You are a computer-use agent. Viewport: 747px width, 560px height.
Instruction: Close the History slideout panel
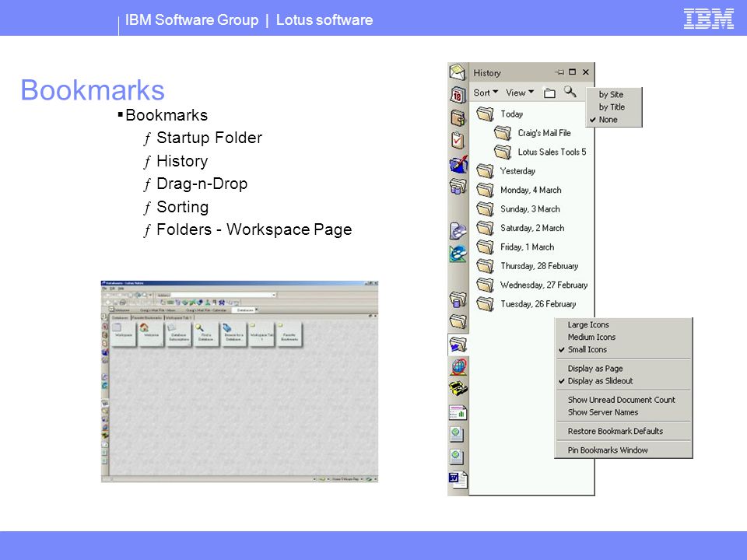tap(585, 72)
